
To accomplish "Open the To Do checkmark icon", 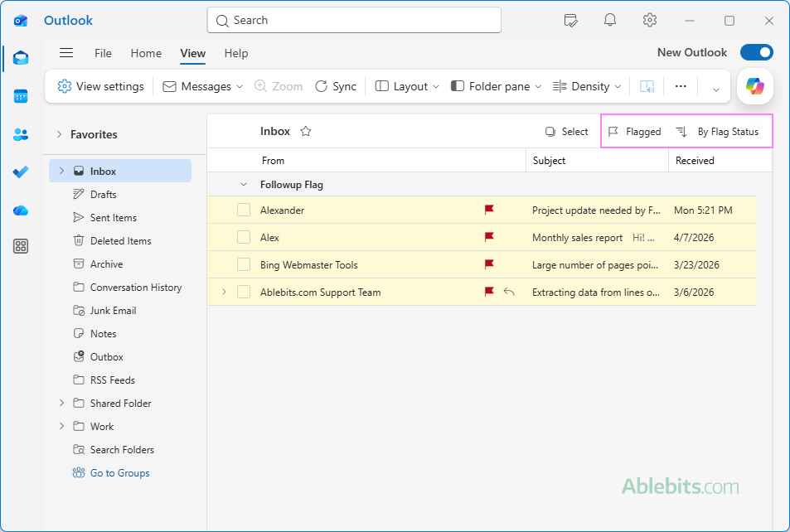I will (x=21, y=172).
